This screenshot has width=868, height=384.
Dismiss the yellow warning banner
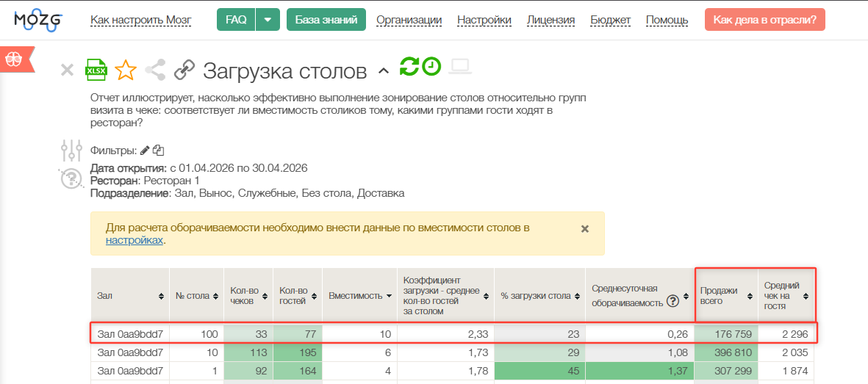[584, 228]
